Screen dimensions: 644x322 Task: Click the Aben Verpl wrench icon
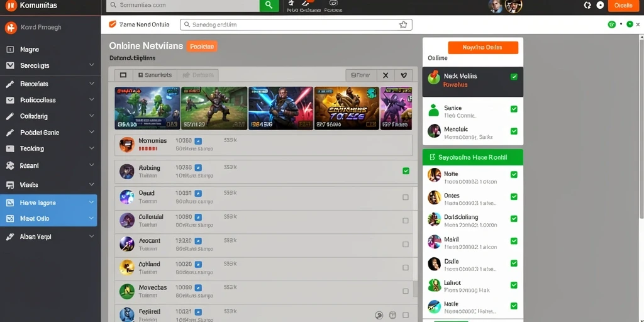11,236
